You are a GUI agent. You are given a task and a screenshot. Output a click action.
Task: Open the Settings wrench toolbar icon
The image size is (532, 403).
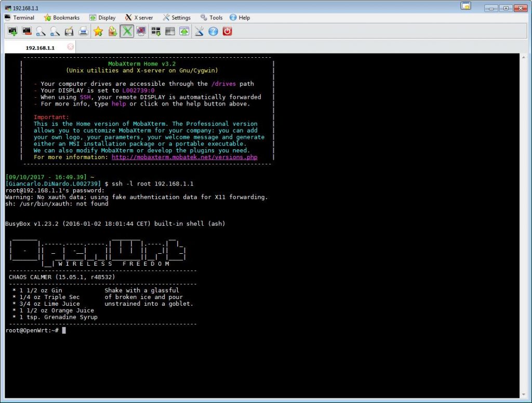198,31
